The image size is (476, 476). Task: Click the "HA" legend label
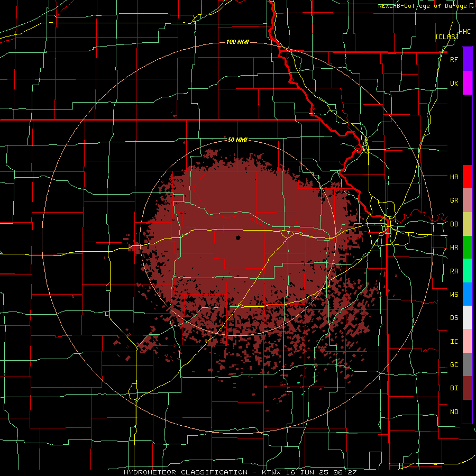tap(454, 177)
